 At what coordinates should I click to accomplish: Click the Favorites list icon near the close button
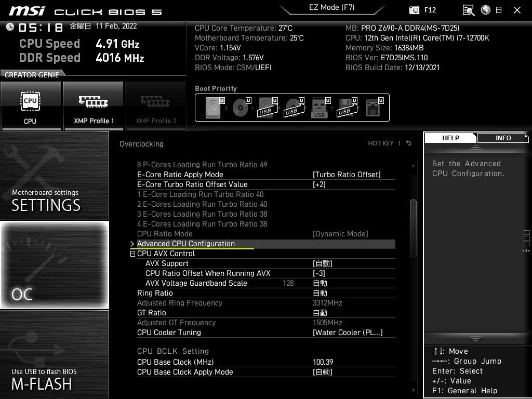[499, 10]
